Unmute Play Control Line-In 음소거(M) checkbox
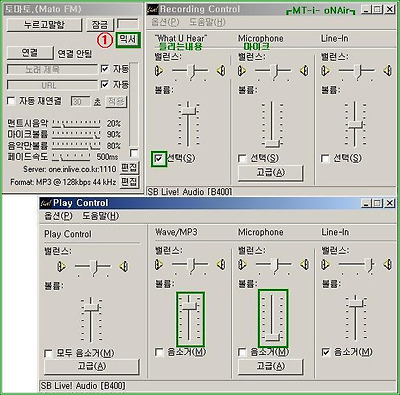Screen dimensions: 400x395 click(x=326, y=352)
